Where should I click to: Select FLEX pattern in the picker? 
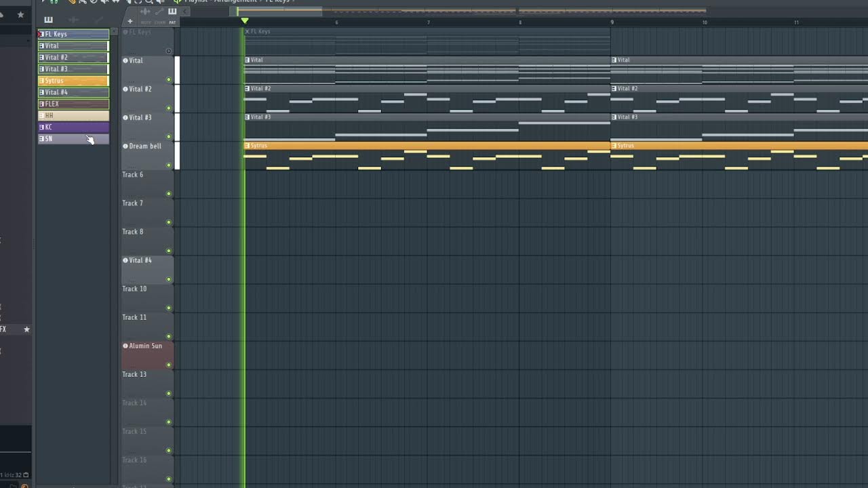coord(73,104)
